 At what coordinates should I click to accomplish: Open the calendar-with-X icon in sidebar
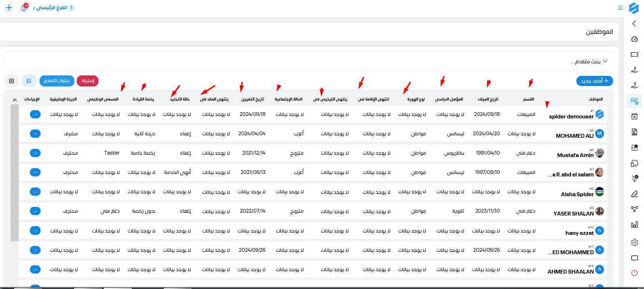point(635,116)
